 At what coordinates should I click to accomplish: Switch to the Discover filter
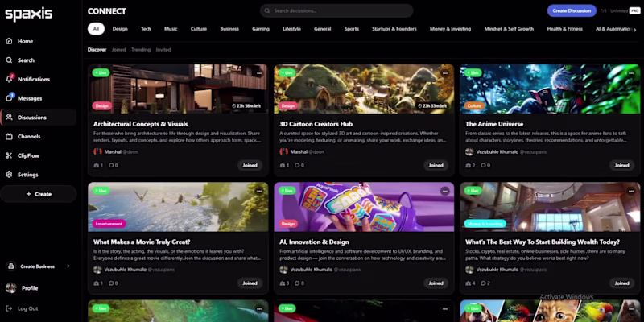point(97,50)
